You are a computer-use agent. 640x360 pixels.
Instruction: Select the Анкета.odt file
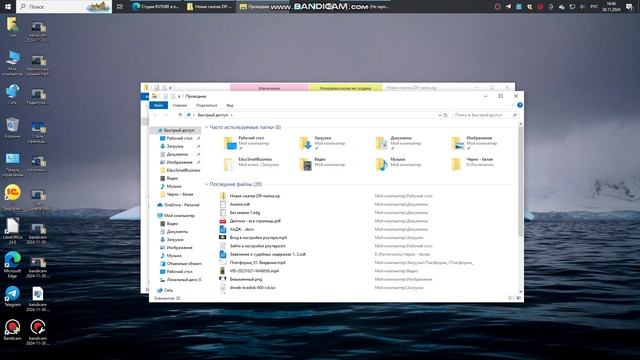[235, 204]
